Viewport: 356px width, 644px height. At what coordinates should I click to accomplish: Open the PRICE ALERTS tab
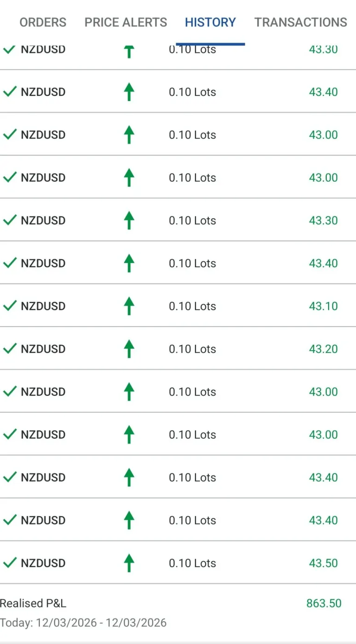click(x=126, y=22)
